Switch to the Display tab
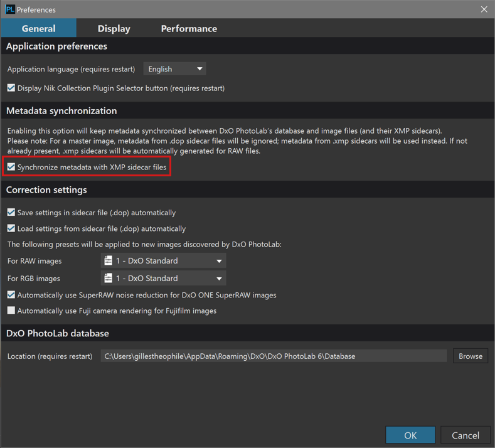495x448 pixels. (114, 28)
